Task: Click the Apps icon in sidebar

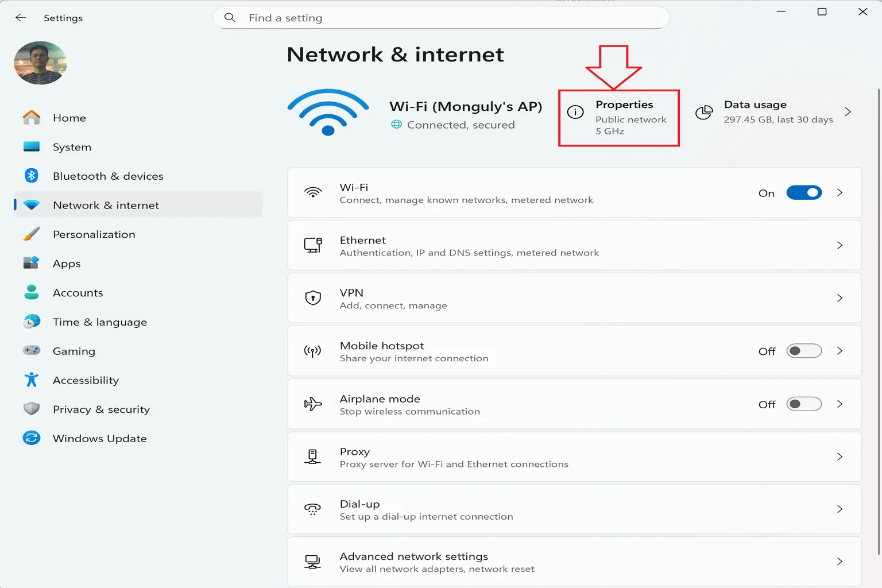Action: [32, 263]
